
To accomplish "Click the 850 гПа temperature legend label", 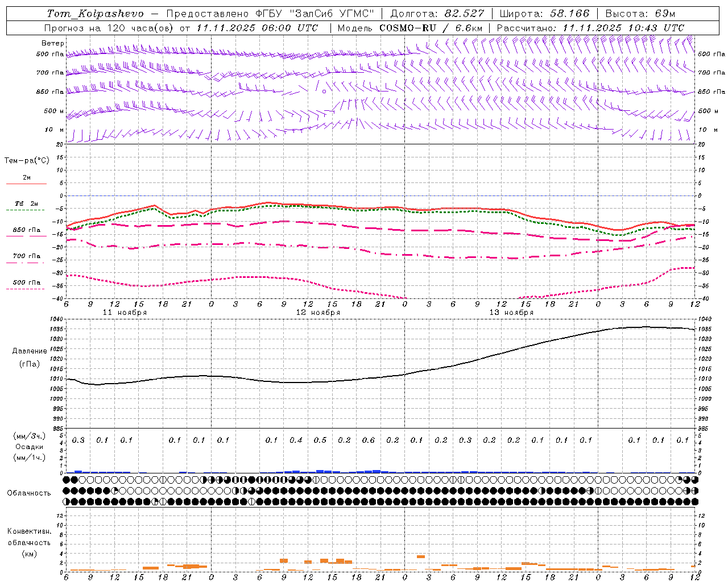I will (x=27, y=230).
